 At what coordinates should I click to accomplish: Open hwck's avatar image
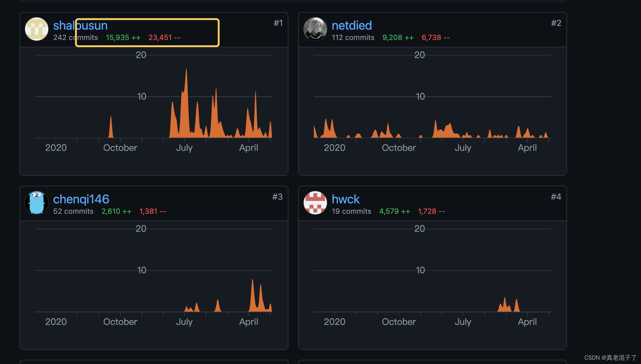tap(315, 203)
